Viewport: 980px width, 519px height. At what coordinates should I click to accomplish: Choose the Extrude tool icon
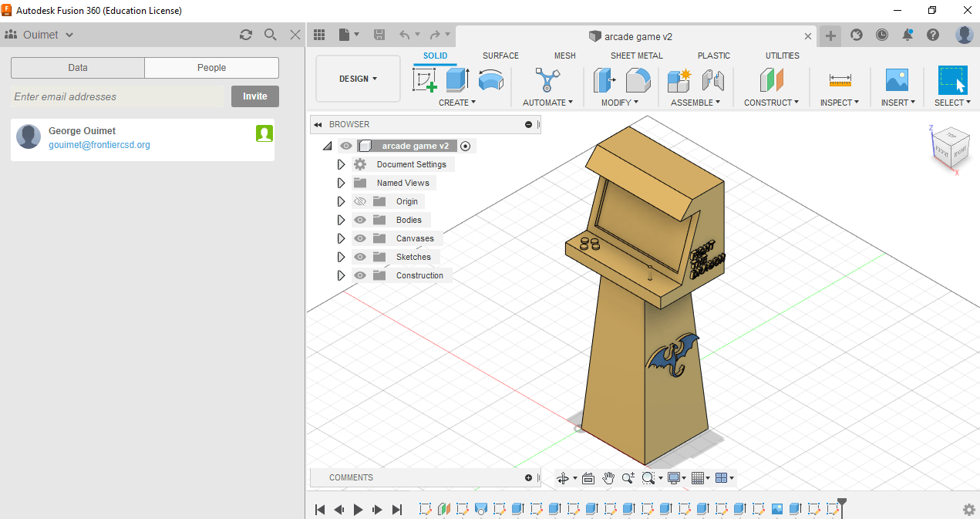[458, 80]
